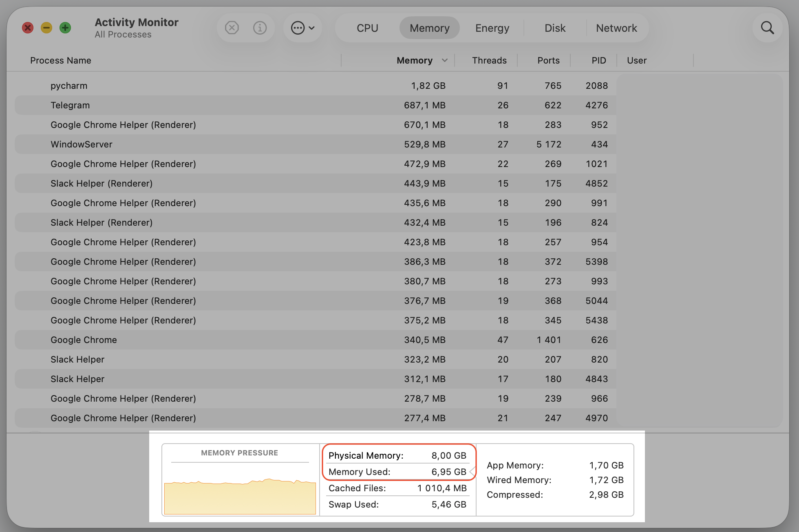Click the Compressed 2,98 GB entry

[555, 495]
